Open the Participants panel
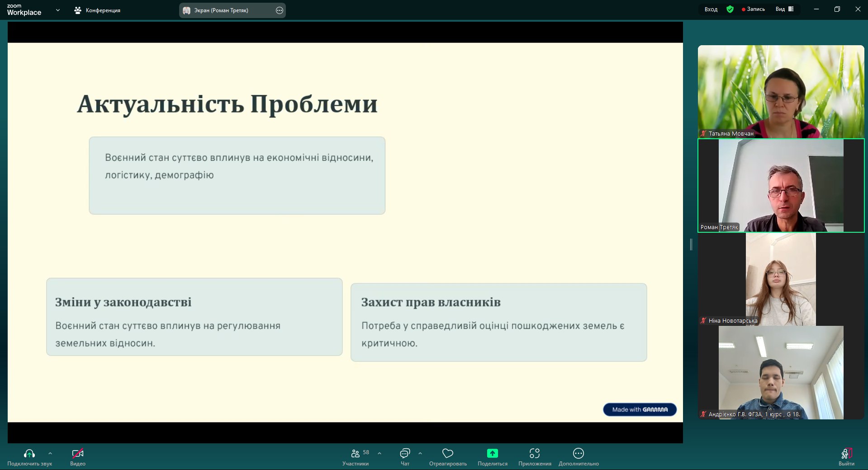 tap(356, 454)
